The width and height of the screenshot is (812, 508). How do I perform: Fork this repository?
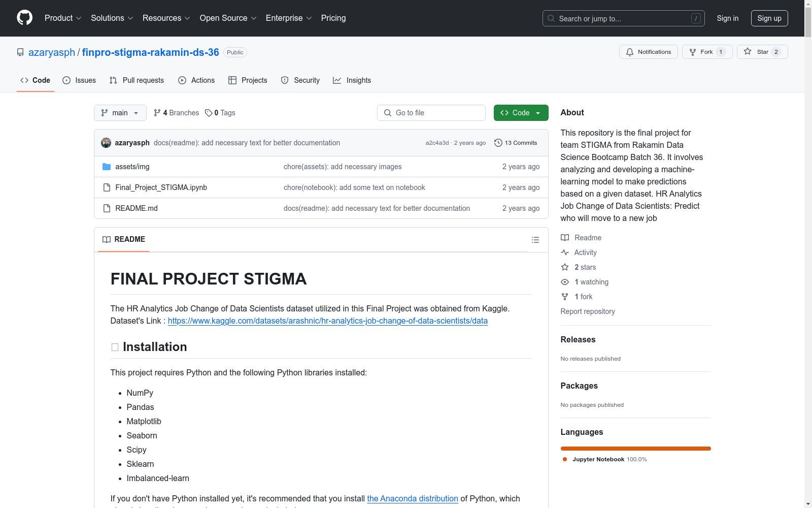click(x=707, y=52)
